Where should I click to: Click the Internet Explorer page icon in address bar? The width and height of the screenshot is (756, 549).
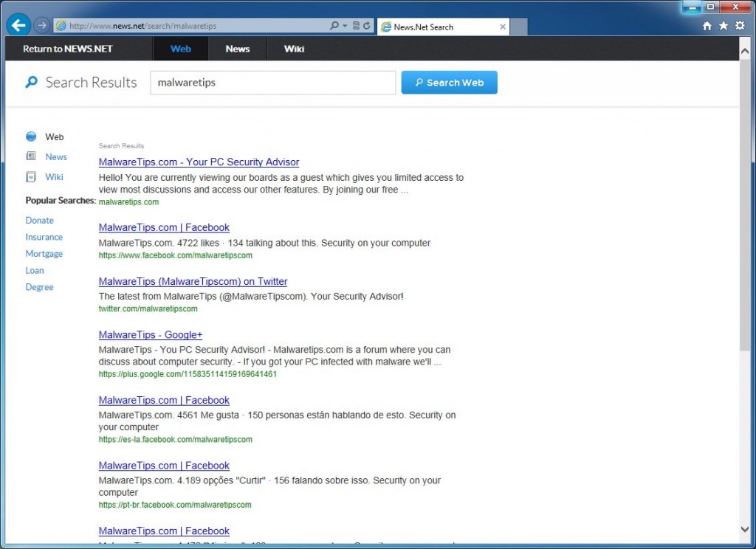click(61, 26)
